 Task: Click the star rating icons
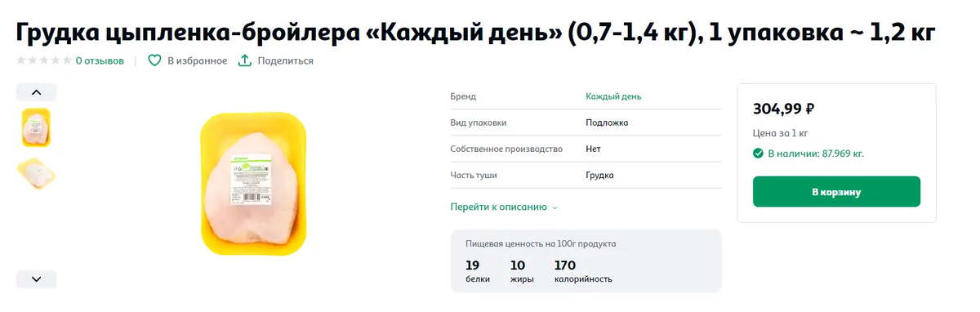[44, 60]
